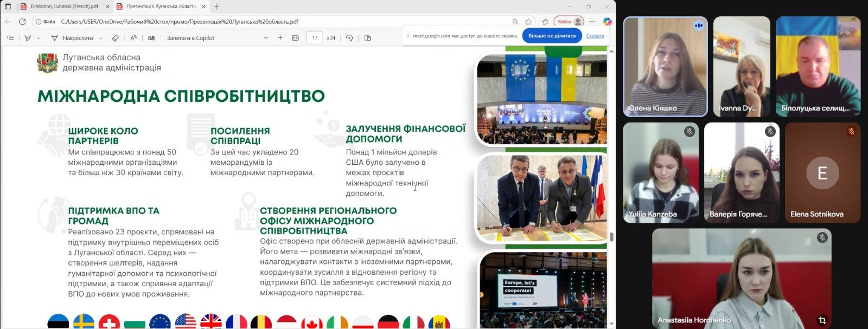Activate the read aloud tool

[133, 38]
